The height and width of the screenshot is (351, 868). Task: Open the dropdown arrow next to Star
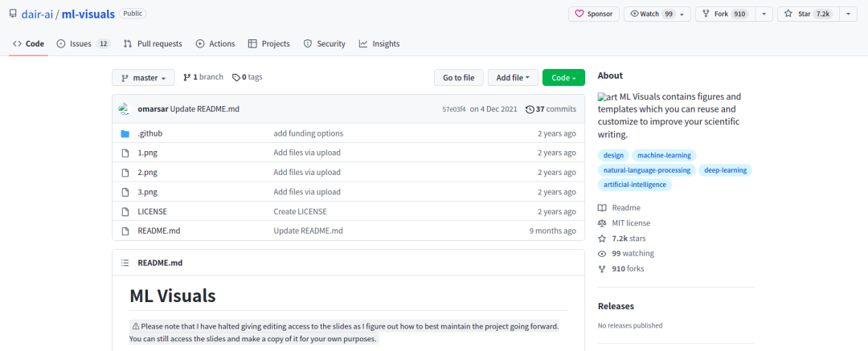click(848, 14)
